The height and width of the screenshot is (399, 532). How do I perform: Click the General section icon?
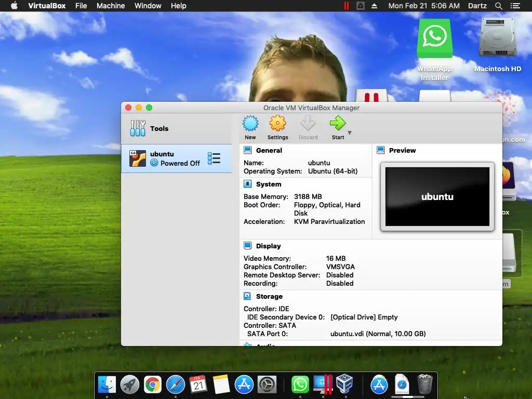pos(248,150)
